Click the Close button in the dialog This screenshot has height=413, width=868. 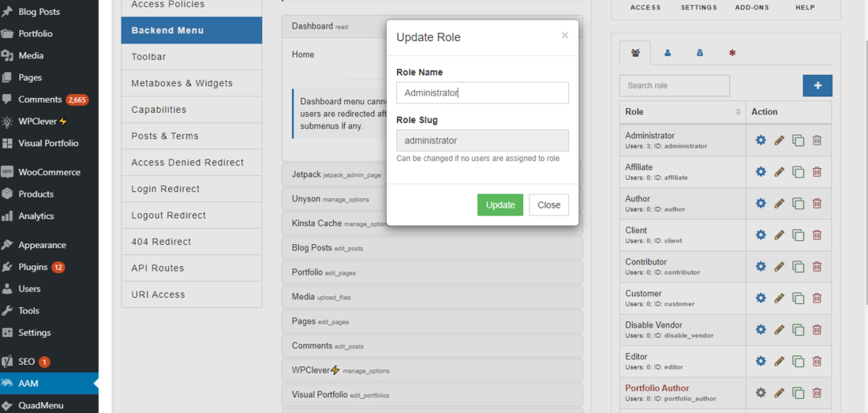click(548, 205)
